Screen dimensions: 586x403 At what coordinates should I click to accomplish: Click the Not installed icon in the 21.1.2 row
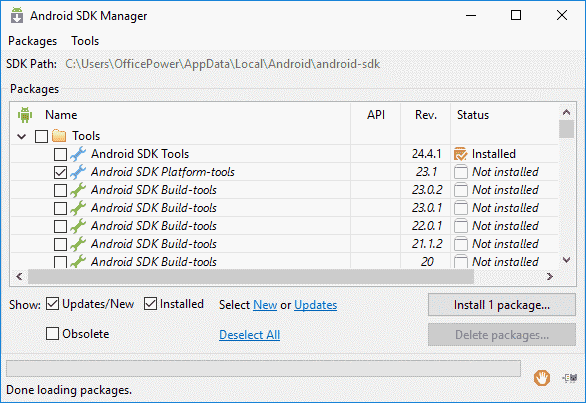(x=460, y=243)
